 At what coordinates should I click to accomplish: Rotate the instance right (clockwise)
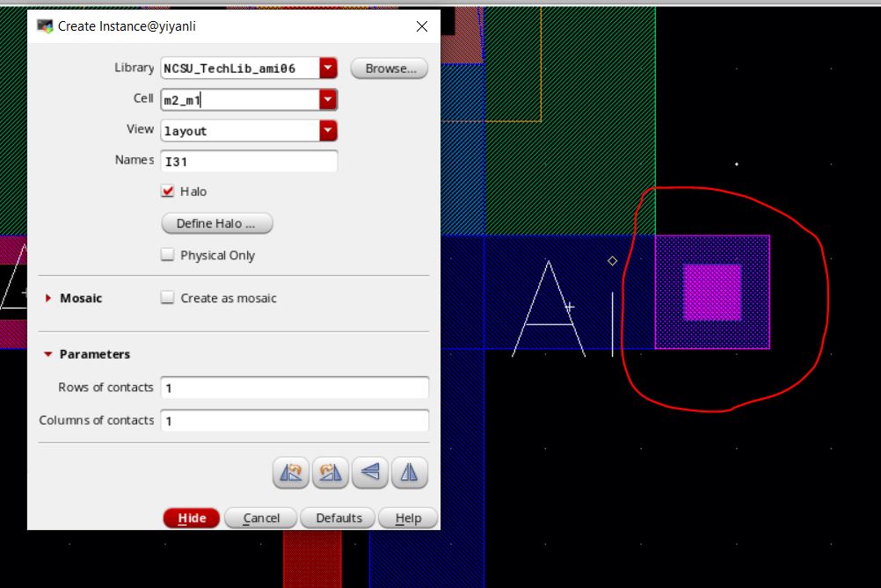[331, 473]
